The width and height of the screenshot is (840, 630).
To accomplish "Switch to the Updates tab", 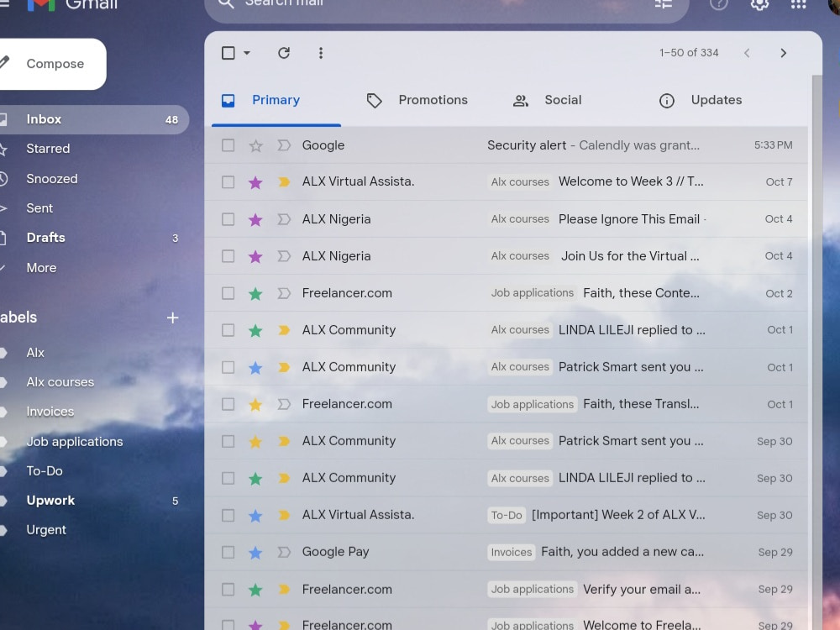I will tap(701, 100).
